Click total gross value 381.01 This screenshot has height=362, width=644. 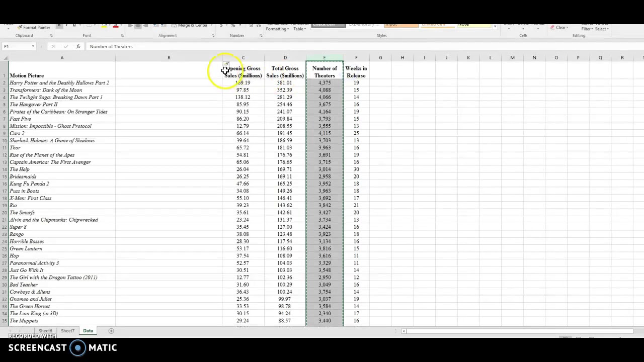[285, 83]
